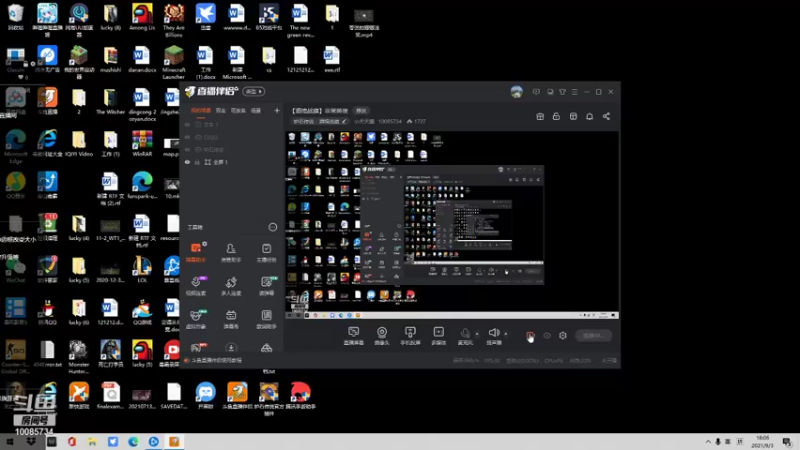Open the gift box icon above preview
Screen dimensions: 800x450
(x=540, y=116)
